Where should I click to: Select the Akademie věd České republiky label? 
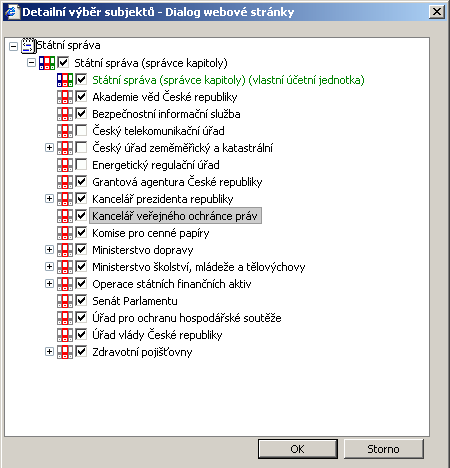pos(165,97)
